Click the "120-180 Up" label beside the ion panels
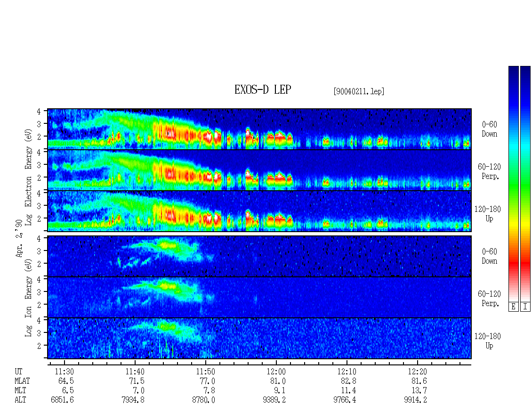The width and height of the screenshot is (532, 412). (488, 341)
